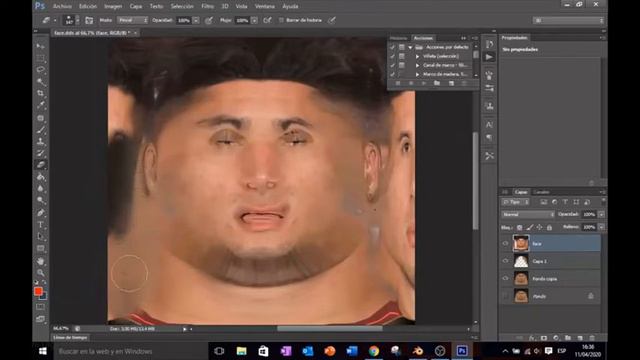Select the Eraser tool in toolbox
This screenshot has height=360, width=640.
click(x=40, y=165)
